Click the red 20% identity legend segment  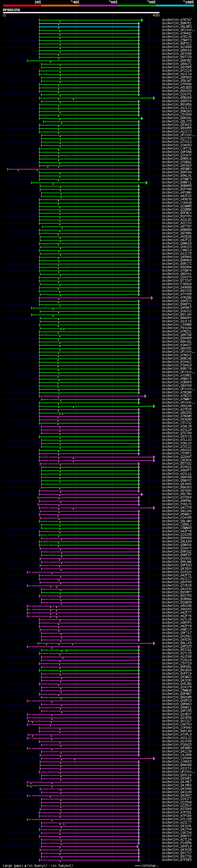(22, 6)
